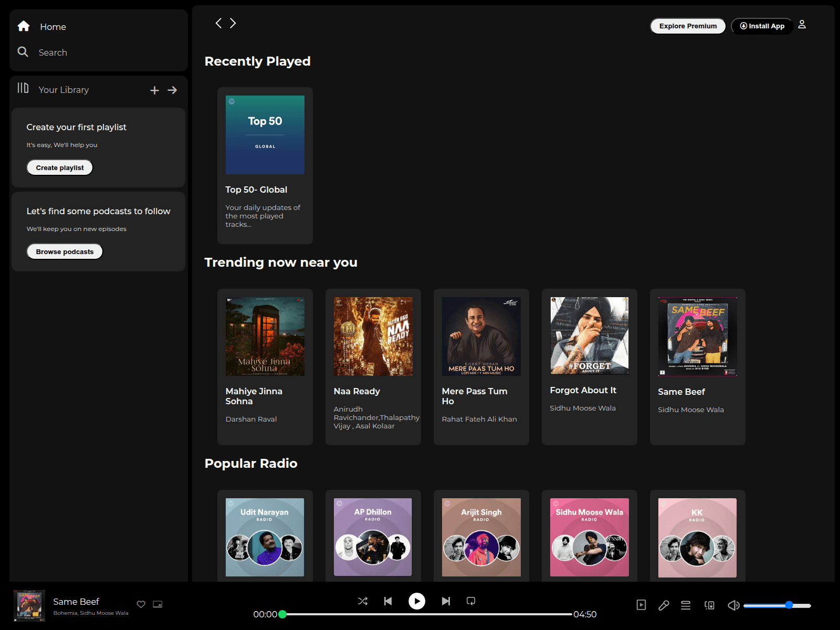840x630 pixels.
Task: Like Same Beef with heart icon
Action: pos(141,604)
